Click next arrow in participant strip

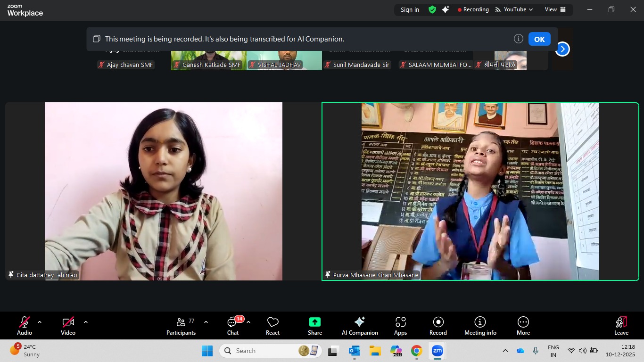pos(562,49)
